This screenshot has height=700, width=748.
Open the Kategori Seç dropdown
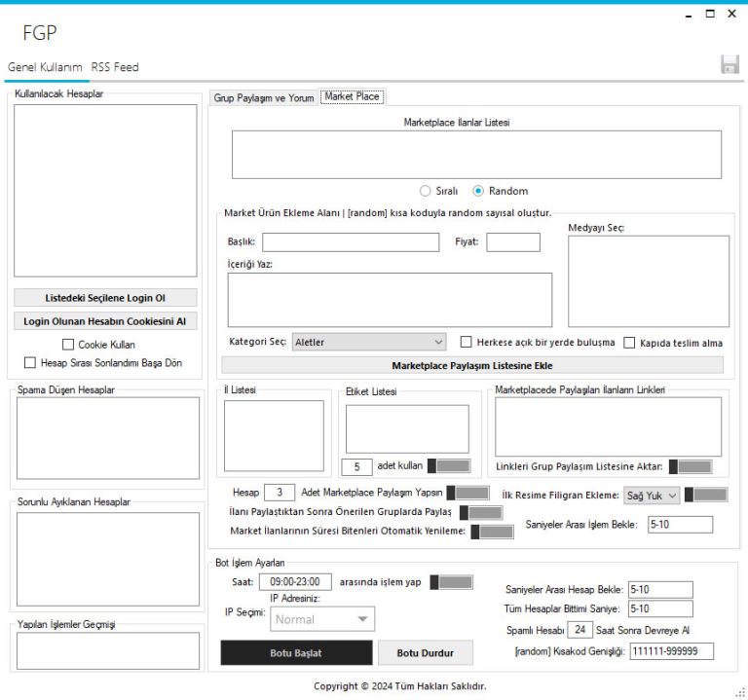[x=368, y=342]
